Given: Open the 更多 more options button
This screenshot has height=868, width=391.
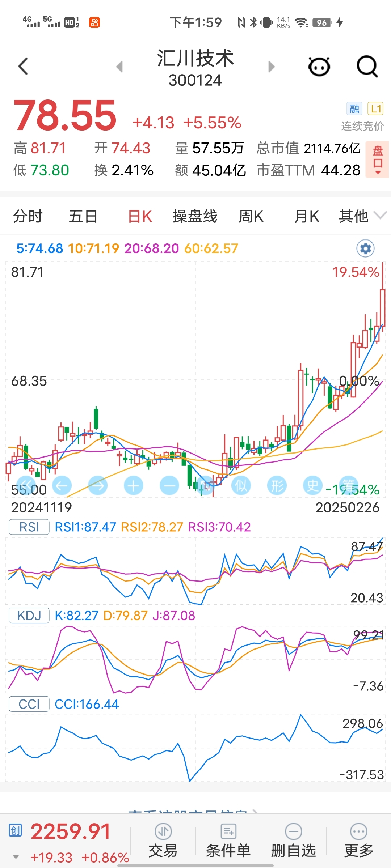Looking at the screenshot, I should 359,841.
